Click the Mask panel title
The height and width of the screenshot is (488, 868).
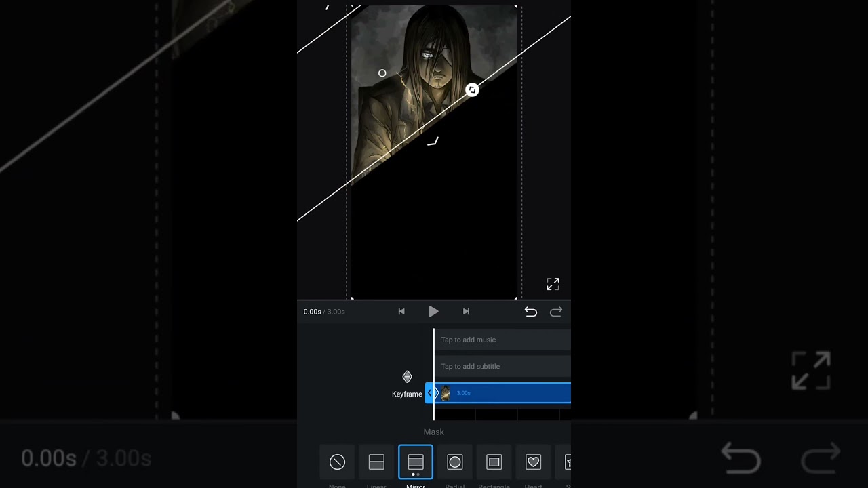click(x=434, y=432)
